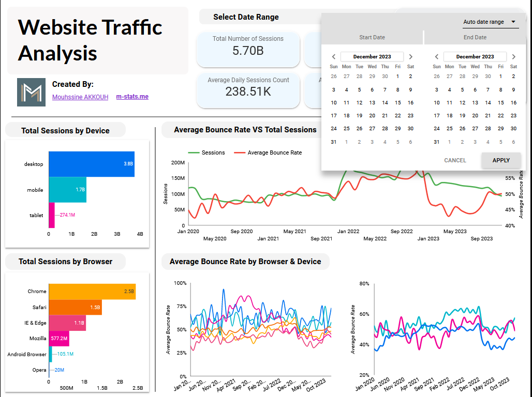This screenshot has height=397, width=532.
Task: Click the Chrome bar in browser chart
Action: (92, 292)
